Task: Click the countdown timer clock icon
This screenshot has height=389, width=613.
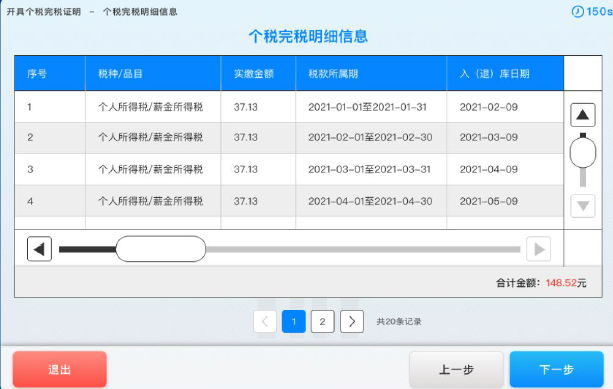Action: click(x=577, y=11)
